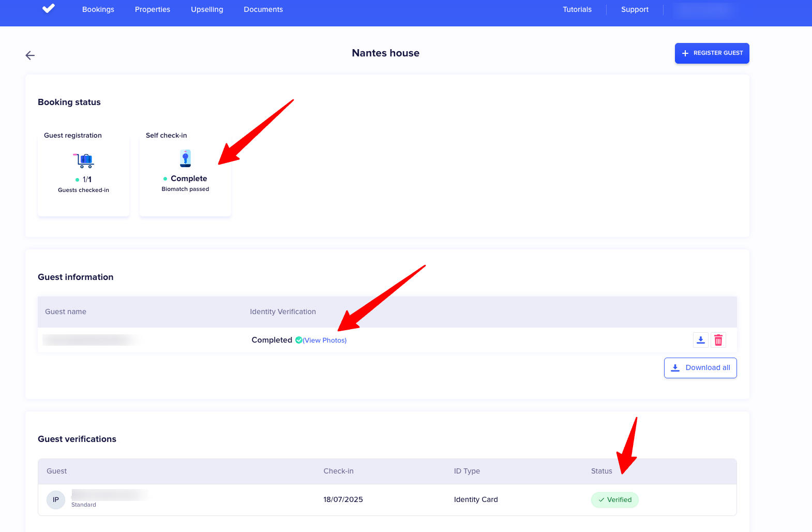
Task: Open the Bookings menu
Action: (98, 9)
